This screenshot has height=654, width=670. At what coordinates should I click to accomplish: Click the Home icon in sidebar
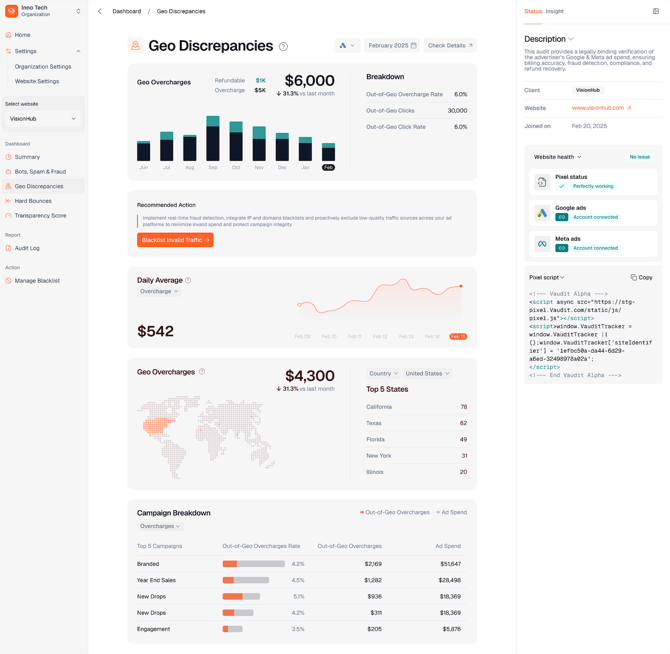coord(8,35)
